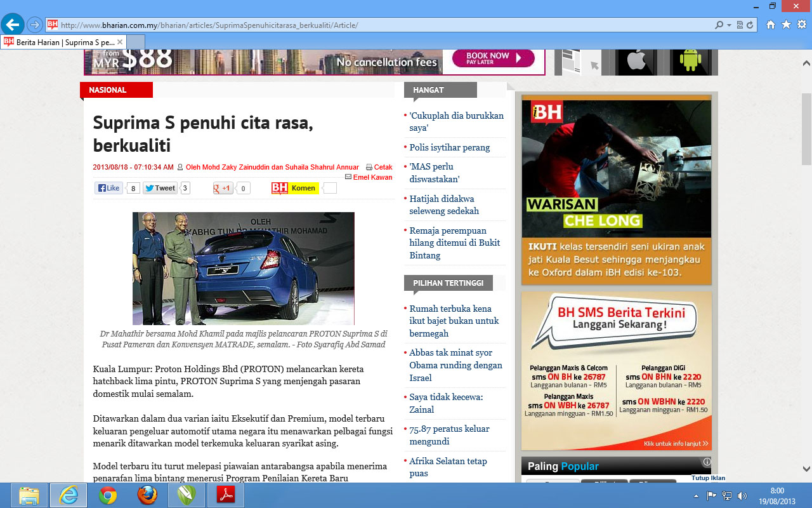Open the green pen app in taskbar
812x508 pixels.
[x=187, y=495]
